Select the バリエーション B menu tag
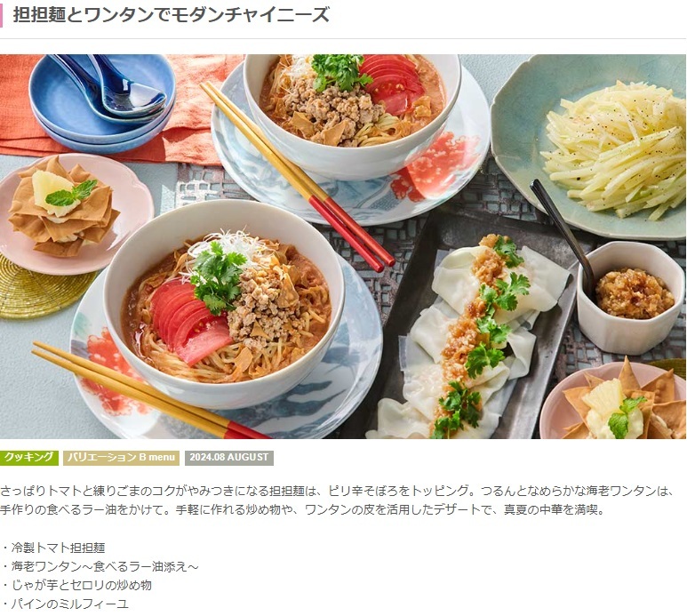687x616 pixels. tap(122, 458)
